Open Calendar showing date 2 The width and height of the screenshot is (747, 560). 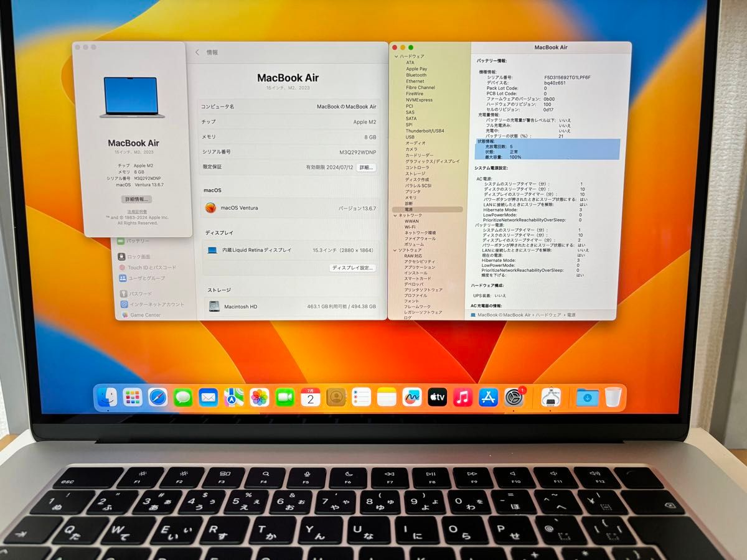(x=311, y=396)
